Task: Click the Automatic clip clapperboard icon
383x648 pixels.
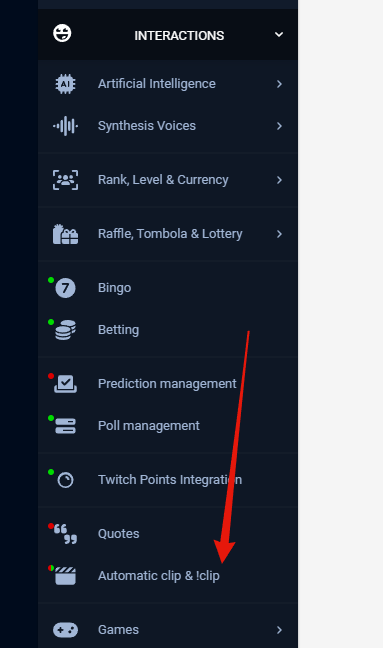Action: [x=65, y=576]
